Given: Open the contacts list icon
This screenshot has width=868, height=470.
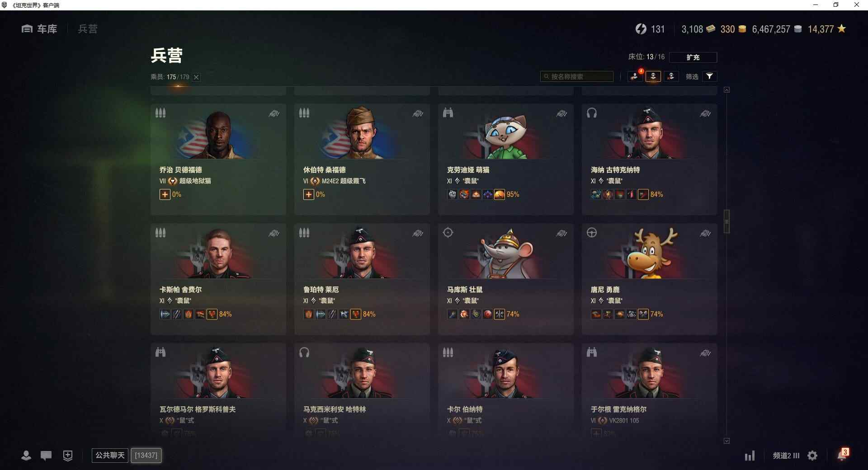Looking at the screenshot, I should (26, 456).
